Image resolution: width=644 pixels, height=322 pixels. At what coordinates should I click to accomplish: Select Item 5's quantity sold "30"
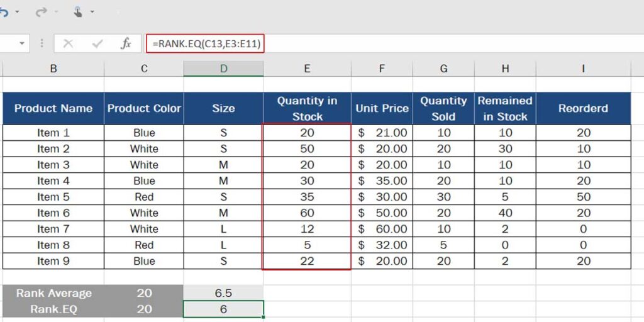pos(443,197)
